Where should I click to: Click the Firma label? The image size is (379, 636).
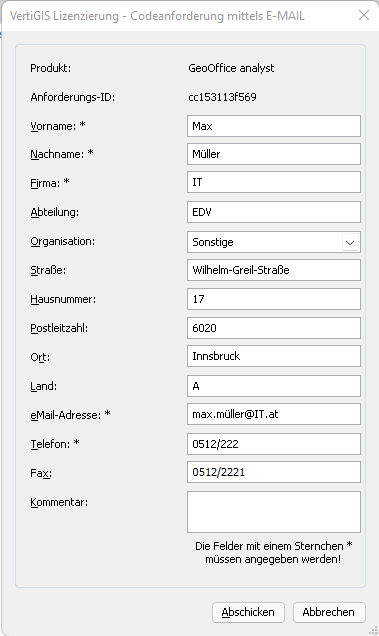pos(50,183)
